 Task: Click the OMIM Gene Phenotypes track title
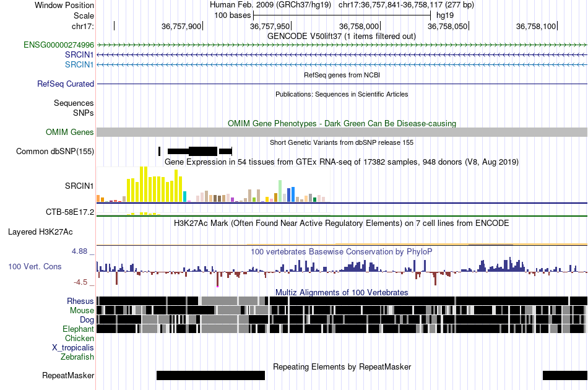pyautogui.click(x=342, y=123)
